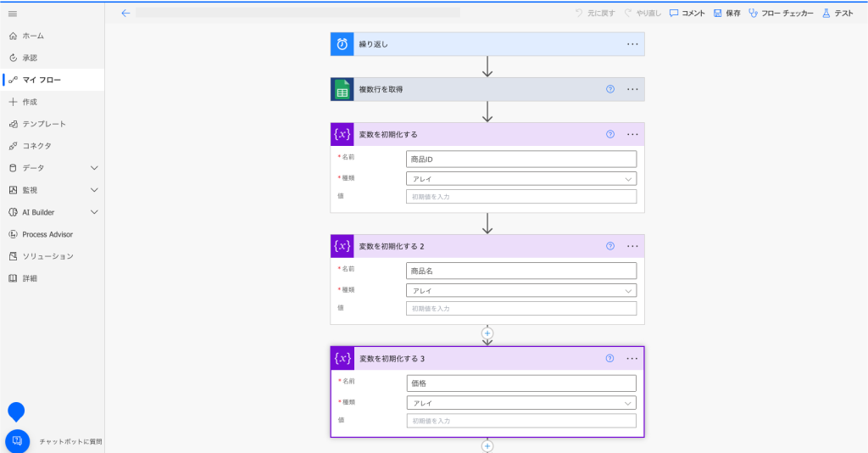Click the 承認 approvals icon
Viewport: 868px width, 453px height.
[x=13, y=59]
